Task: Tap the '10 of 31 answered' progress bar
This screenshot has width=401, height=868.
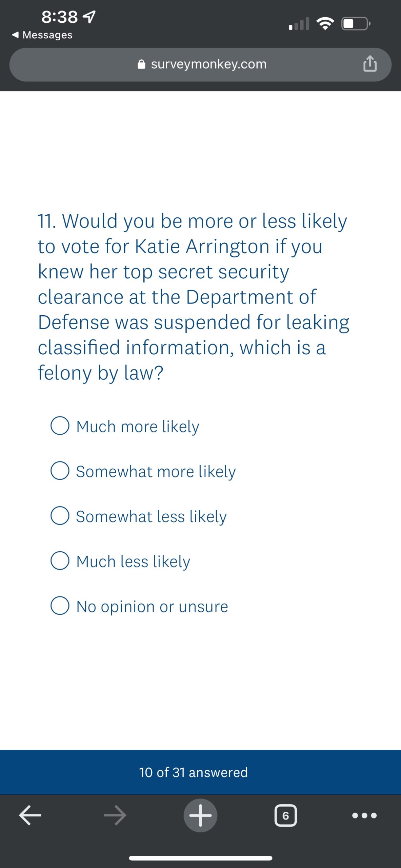Action: [193, 772]
